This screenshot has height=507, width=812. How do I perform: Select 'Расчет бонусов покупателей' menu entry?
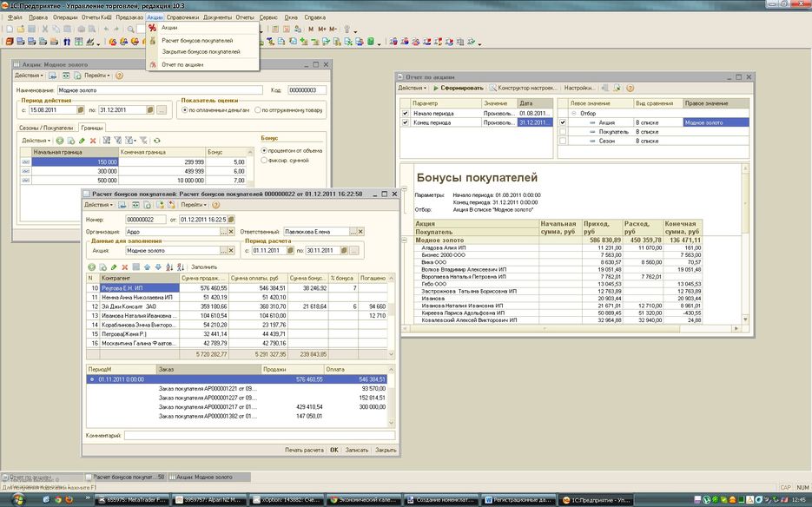point(197,40)
